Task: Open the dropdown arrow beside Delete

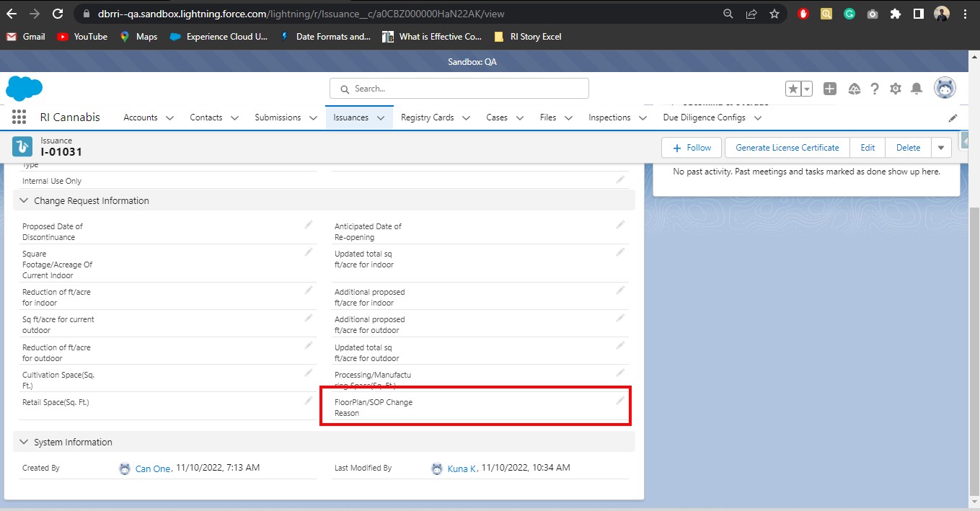Action: [x=941, y=147]
